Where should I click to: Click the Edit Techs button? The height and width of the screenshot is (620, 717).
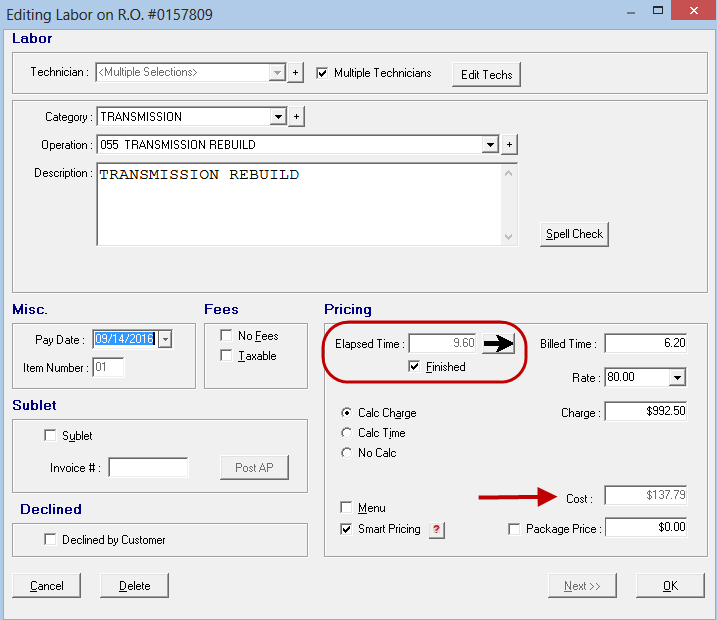486,75
